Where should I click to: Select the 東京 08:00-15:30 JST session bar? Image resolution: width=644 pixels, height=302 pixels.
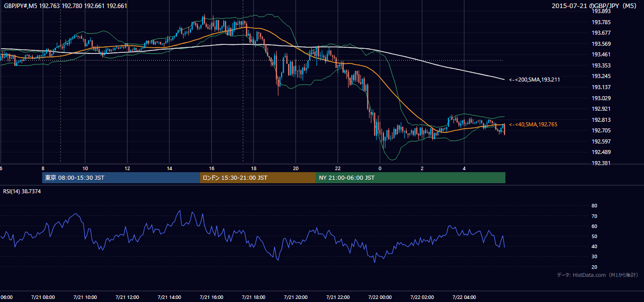(121, 178)
